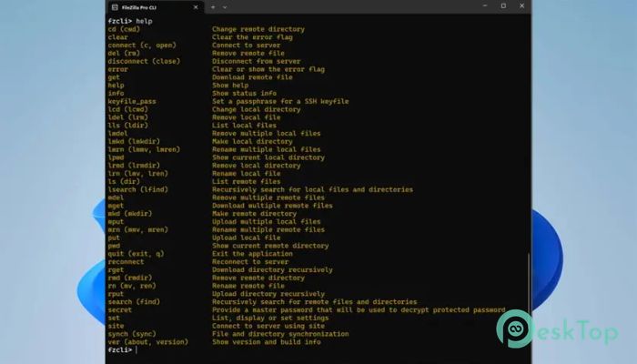Maximize the terminal window
The width and height of the screenshot is (637, 364).
[x=503, y=6]
